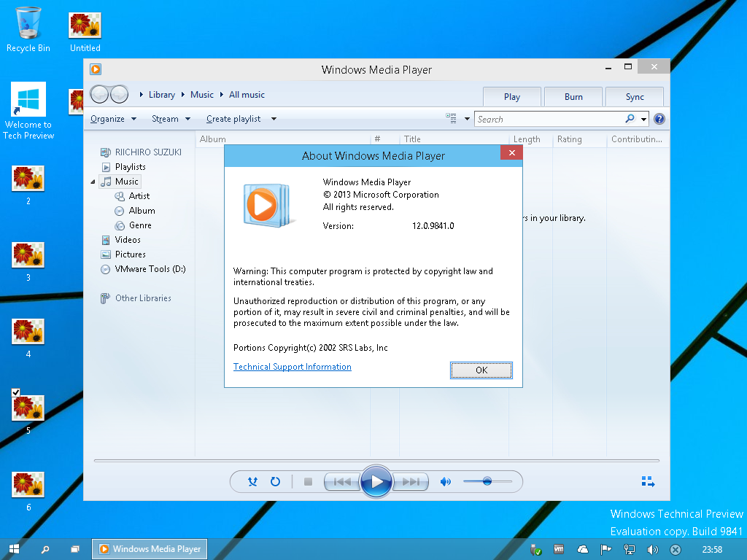Screen dimensions: 747x560
Task: Stop playback with the stop button
Action: [x=309, y=482]
